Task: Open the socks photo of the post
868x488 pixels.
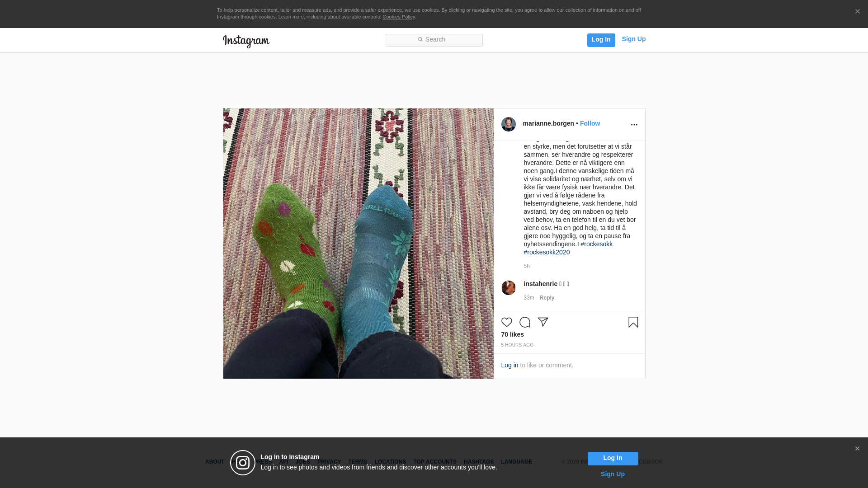Action: [358, 244]
